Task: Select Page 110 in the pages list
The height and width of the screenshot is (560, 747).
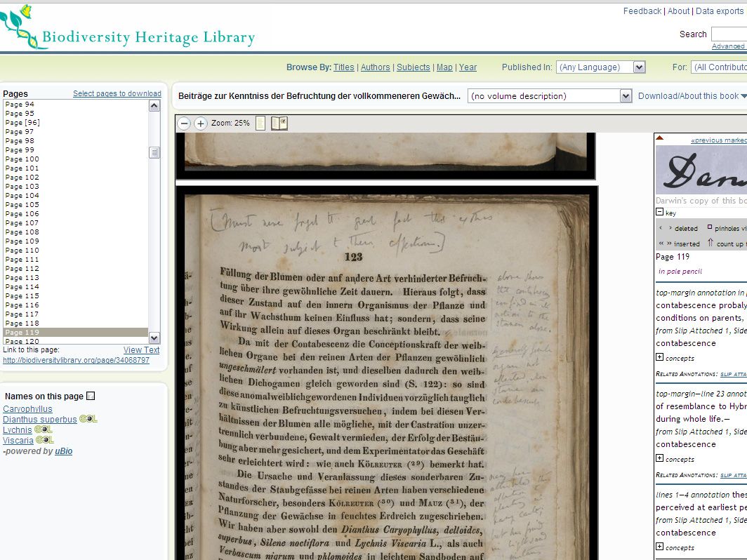Action: 21,250
